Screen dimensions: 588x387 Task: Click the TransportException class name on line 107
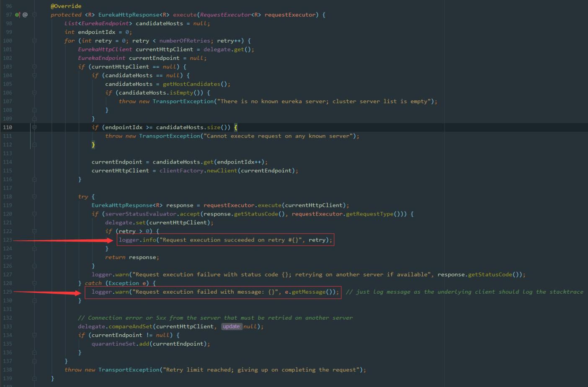(x=183, y=101)
